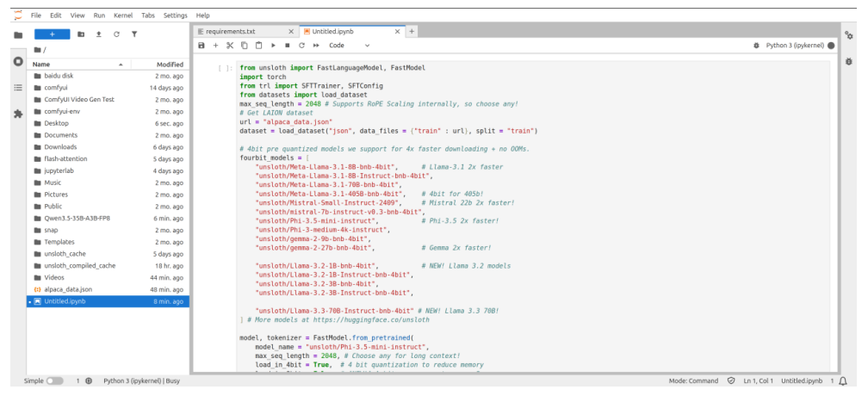868x396 pixels.
Task: Open the Property Inspector gears icon
Action: click(849, 34)
